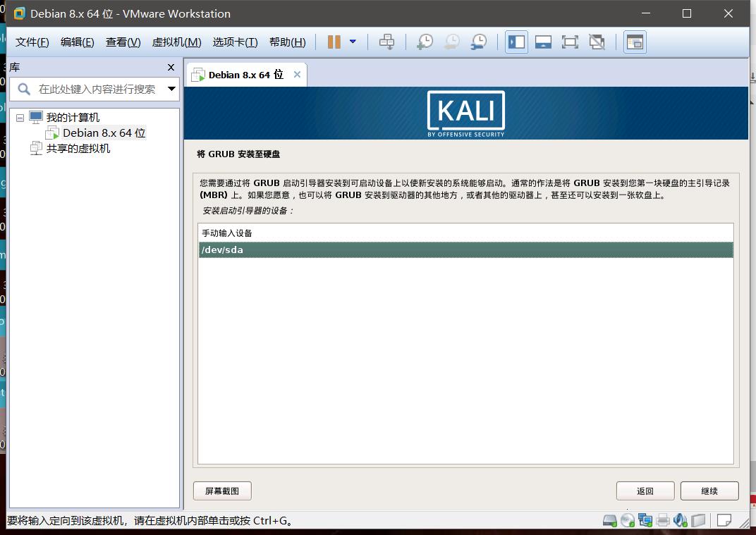The height and width of the screenshot is (535, 756).
Task: Select 我的计算机 in the library tree
Action: click(x=73, y=117)
